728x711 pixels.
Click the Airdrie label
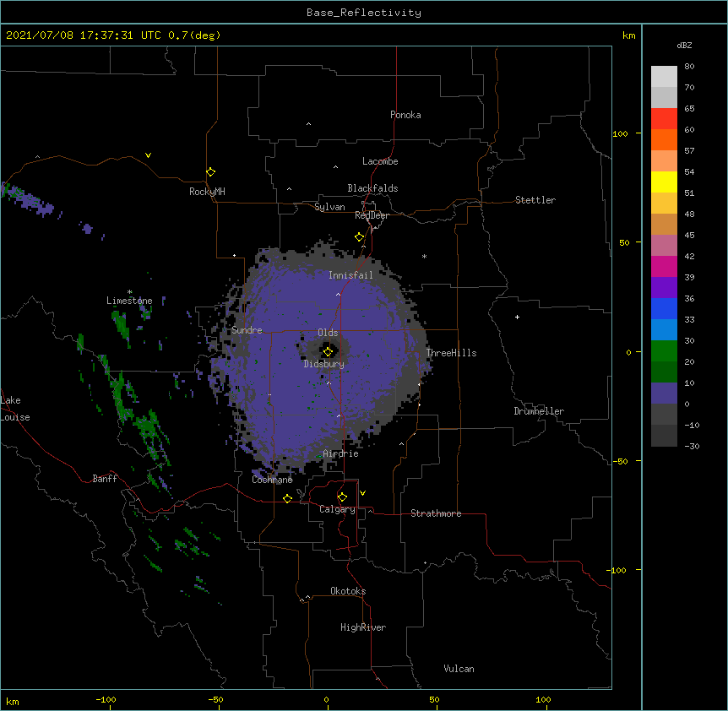pos(340,453)
